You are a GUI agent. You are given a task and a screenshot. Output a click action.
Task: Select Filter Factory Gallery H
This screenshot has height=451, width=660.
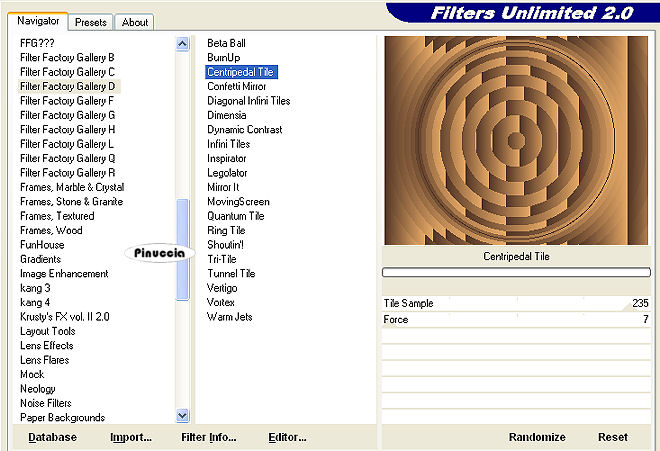tap(67, 130)
